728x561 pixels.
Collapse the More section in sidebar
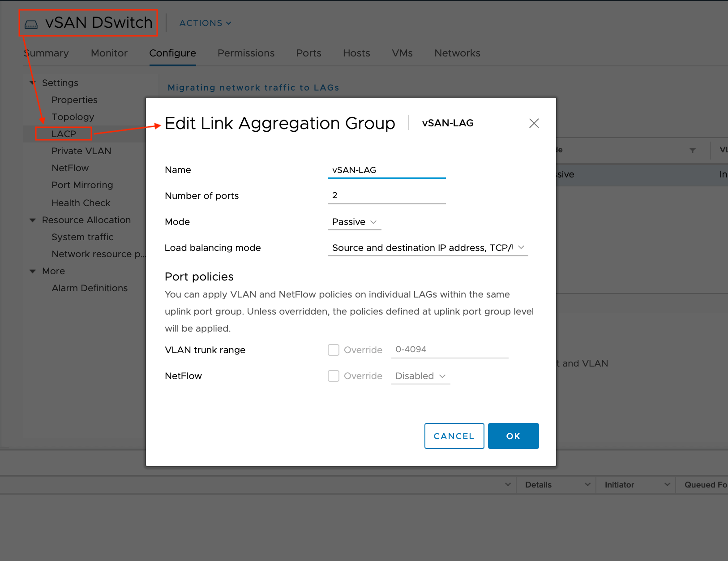coord(33,271)
